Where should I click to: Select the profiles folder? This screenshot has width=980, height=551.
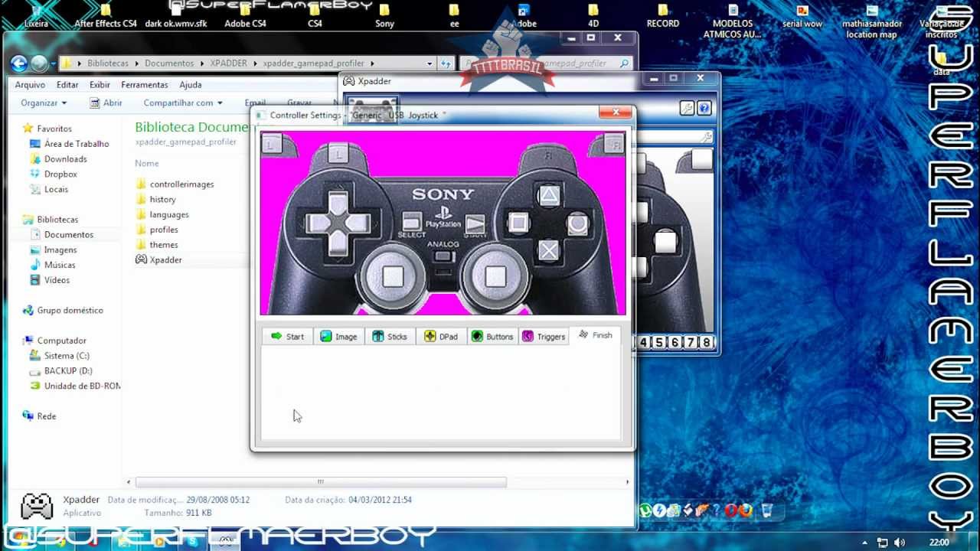click(x=164, y=230)
